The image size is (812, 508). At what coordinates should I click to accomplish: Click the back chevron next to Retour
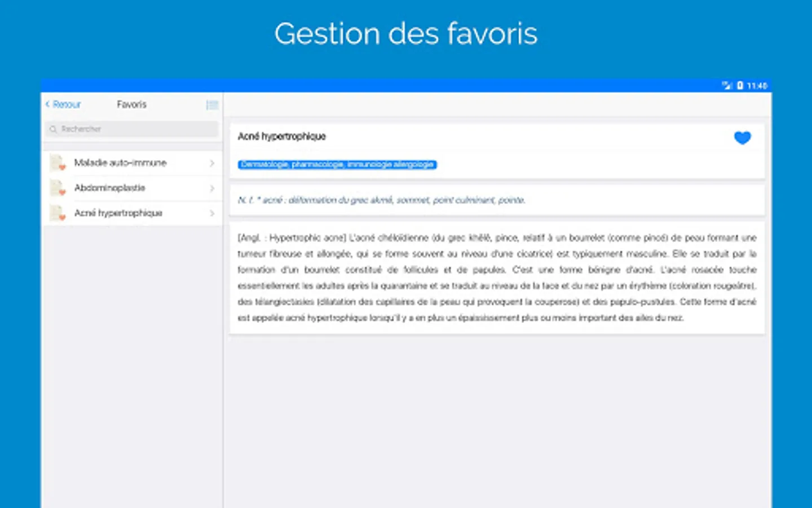[x=48, y=104]
